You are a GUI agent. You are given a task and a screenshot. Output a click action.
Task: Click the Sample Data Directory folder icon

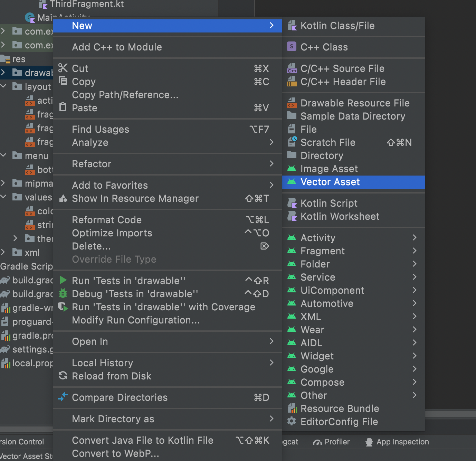(292, 116)
